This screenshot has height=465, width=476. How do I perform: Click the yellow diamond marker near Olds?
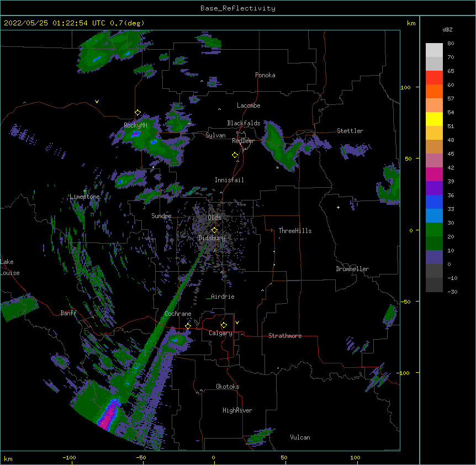[214, 230]
